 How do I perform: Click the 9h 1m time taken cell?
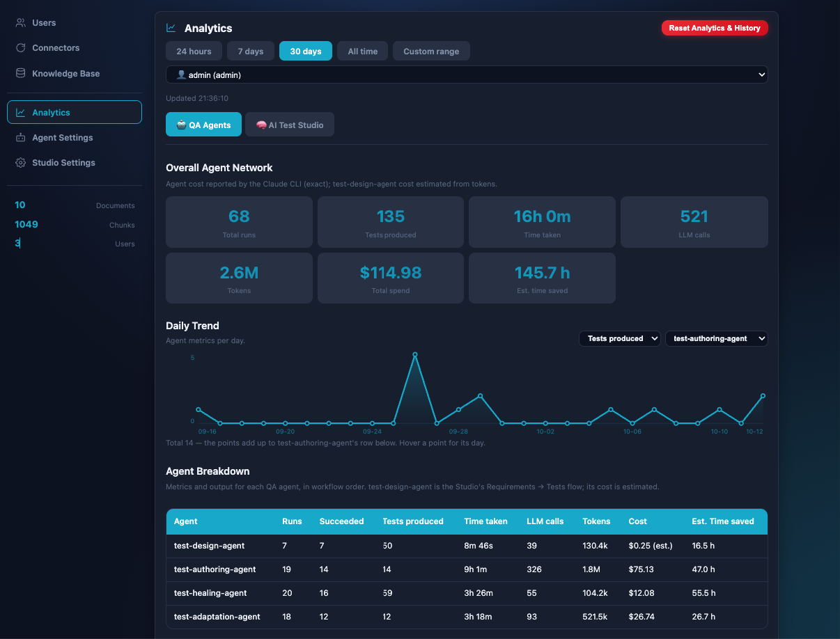pyautogui.click(x=476, y=569)
